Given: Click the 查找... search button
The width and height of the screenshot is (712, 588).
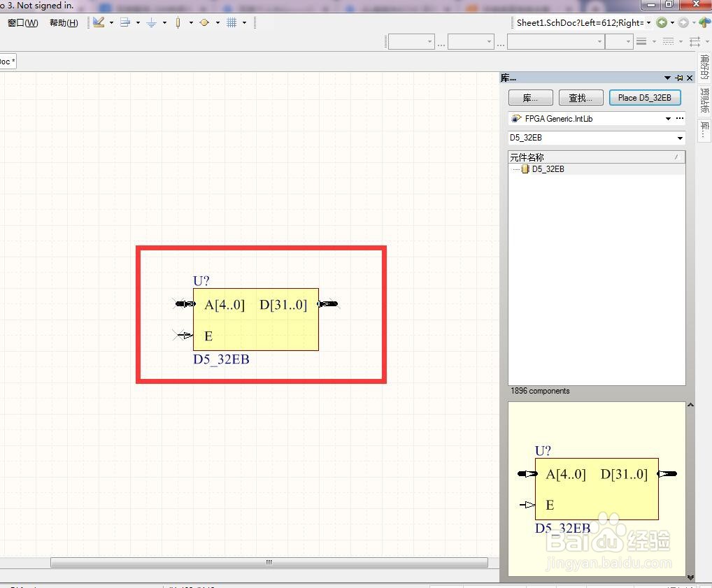Looking at the screenshot, I should (x=581, y=98).
